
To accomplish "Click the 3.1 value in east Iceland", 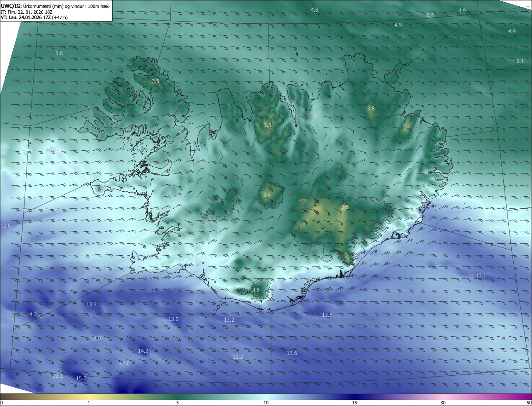I will [x=406, y=126].
